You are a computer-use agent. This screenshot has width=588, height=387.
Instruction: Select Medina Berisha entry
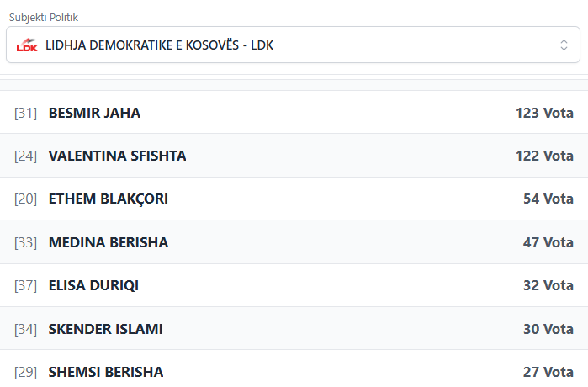pos(109,242)
